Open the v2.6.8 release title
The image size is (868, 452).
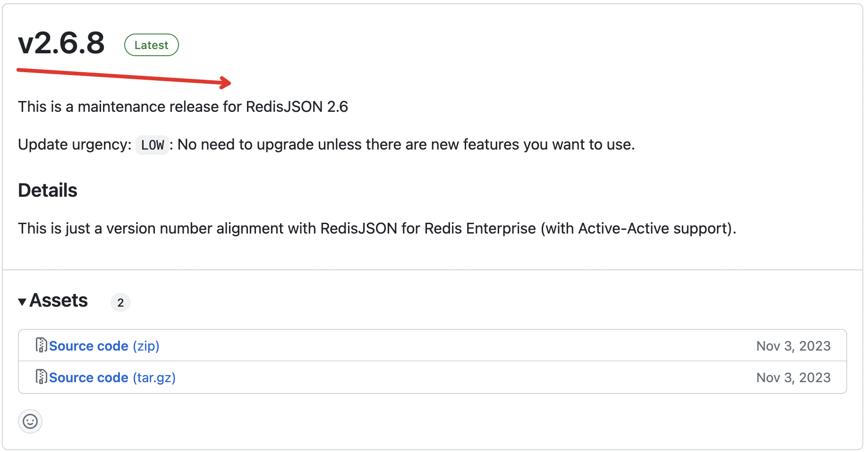[61, 43]
